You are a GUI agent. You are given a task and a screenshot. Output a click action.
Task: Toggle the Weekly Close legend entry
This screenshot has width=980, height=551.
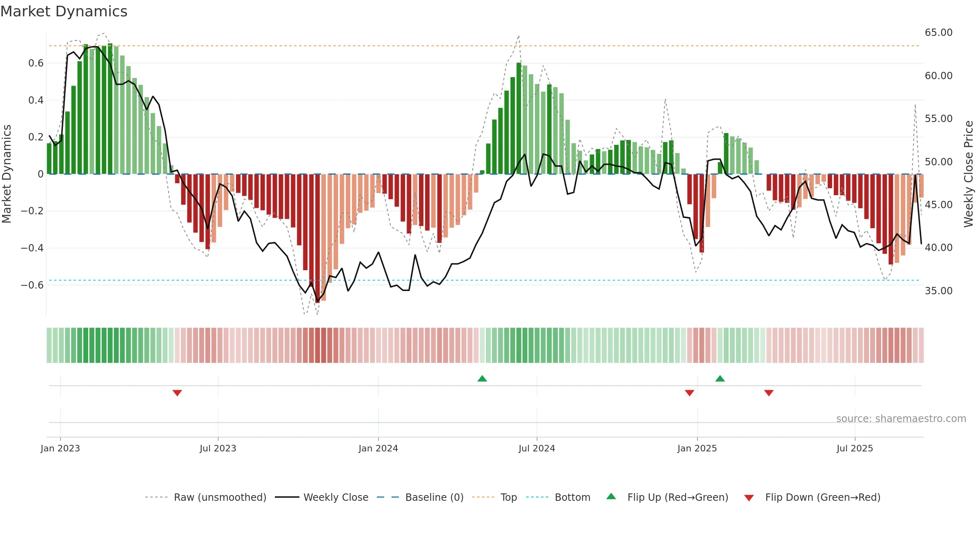click(x=321, y=497)
